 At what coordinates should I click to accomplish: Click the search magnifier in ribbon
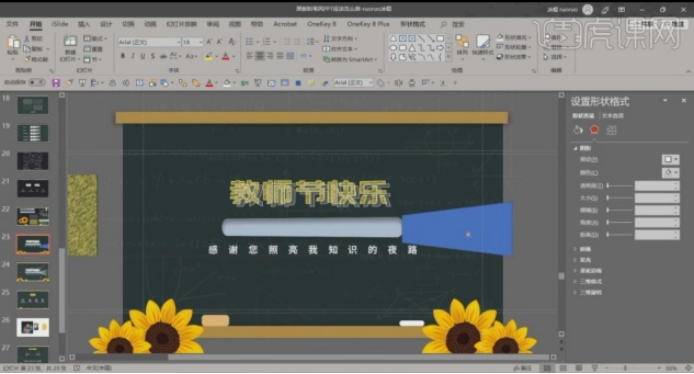(443, 24)
